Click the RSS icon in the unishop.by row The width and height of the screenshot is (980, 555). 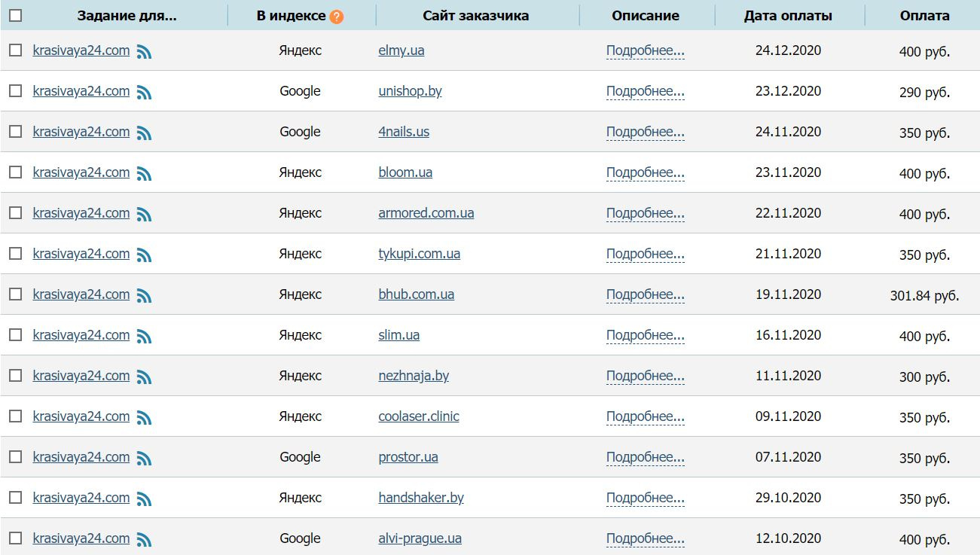pos(144,93)
